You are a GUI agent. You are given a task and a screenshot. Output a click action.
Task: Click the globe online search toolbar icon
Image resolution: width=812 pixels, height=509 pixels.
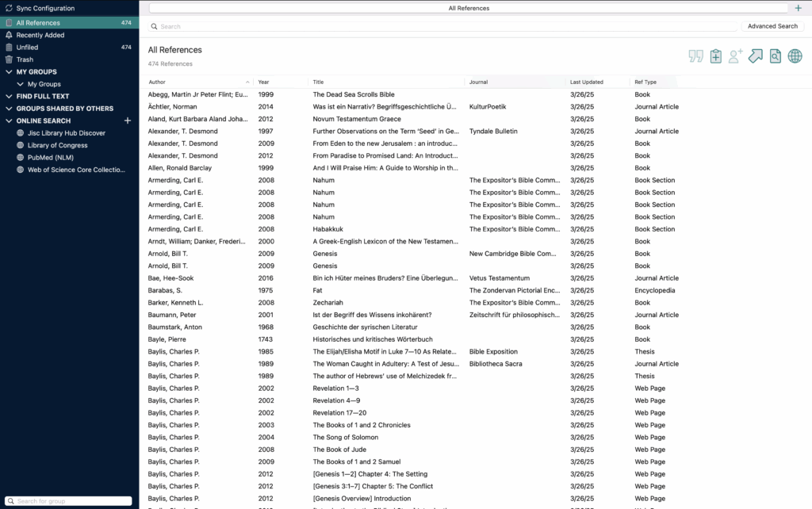tap(795, 55)
